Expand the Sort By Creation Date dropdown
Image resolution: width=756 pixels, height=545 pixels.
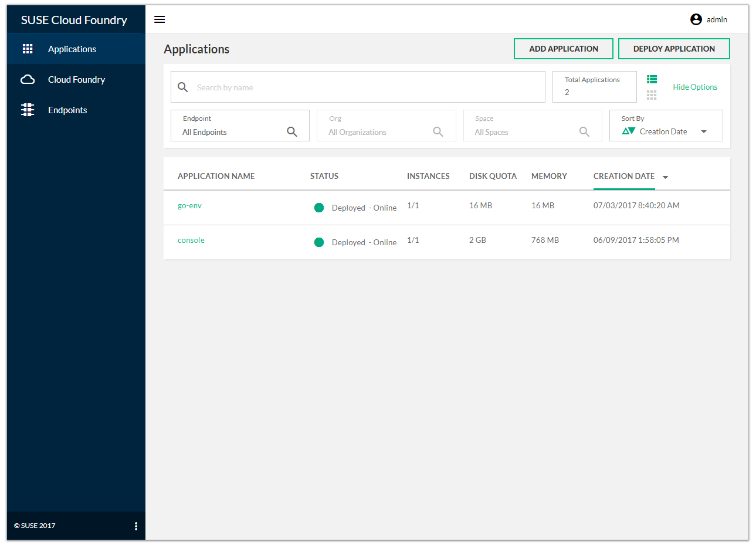tap(704, 131)
